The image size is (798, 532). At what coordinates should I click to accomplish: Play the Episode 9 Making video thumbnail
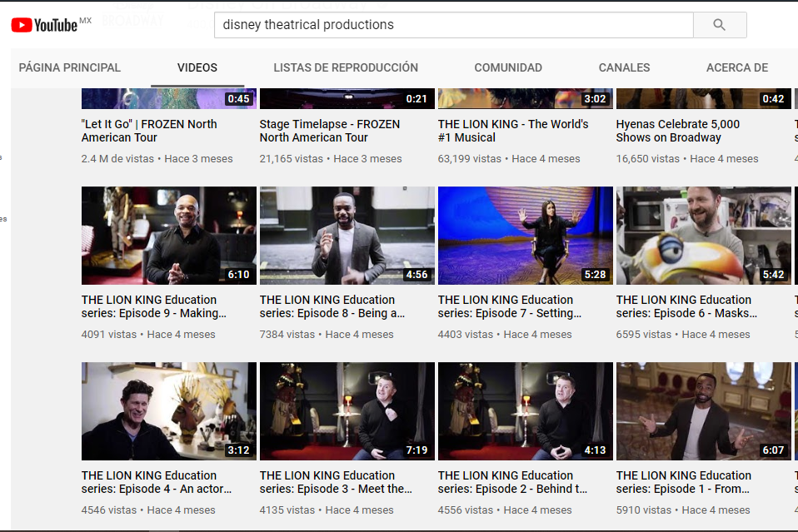[169, 236]
